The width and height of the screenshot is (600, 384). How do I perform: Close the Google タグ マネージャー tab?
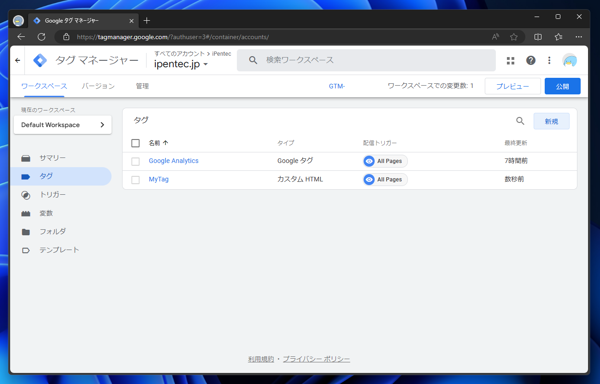131,21
